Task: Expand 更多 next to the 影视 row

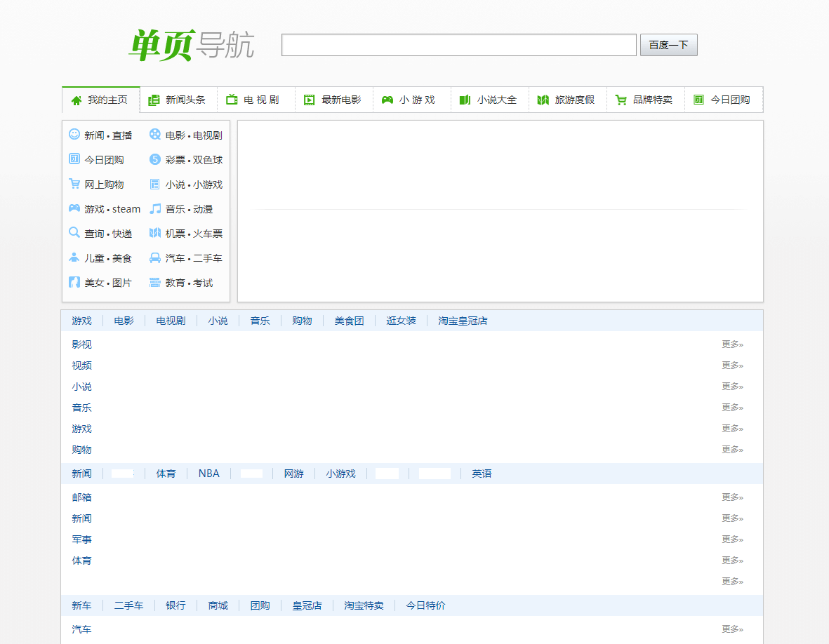Action: (x=731, y=344)
